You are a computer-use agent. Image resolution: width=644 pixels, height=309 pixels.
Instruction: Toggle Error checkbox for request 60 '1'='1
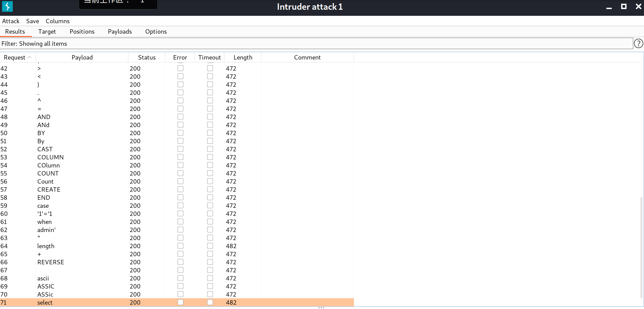coord(180,214)
